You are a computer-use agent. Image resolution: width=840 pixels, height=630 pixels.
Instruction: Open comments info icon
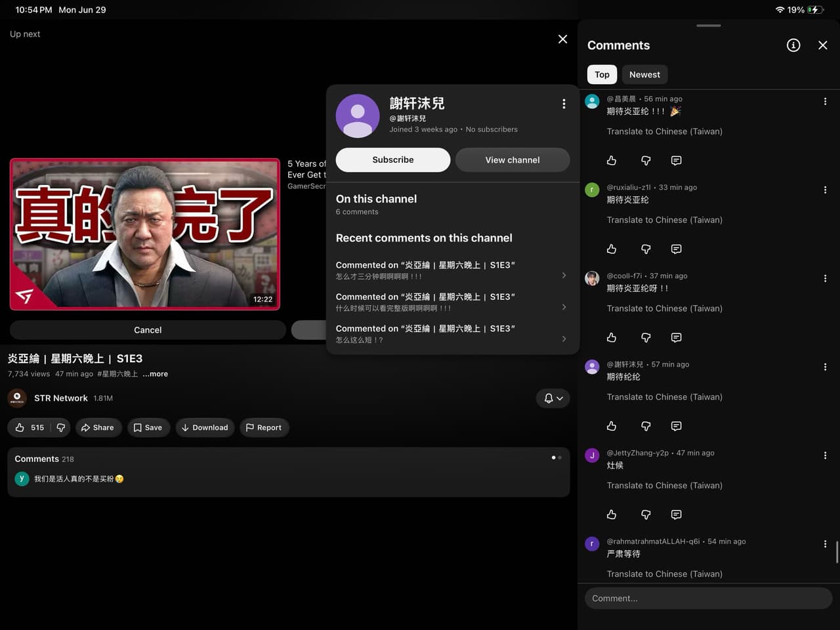[793, 45]
